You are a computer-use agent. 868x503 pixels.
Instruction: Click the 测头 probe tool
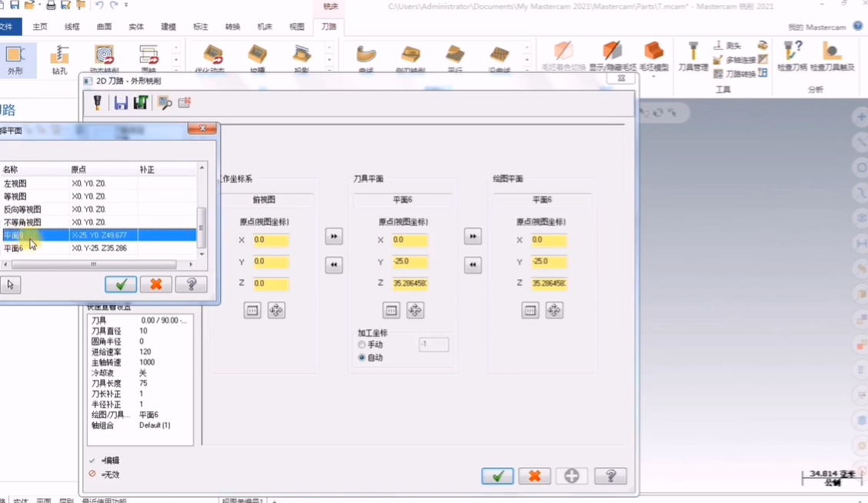coord(727,45)
